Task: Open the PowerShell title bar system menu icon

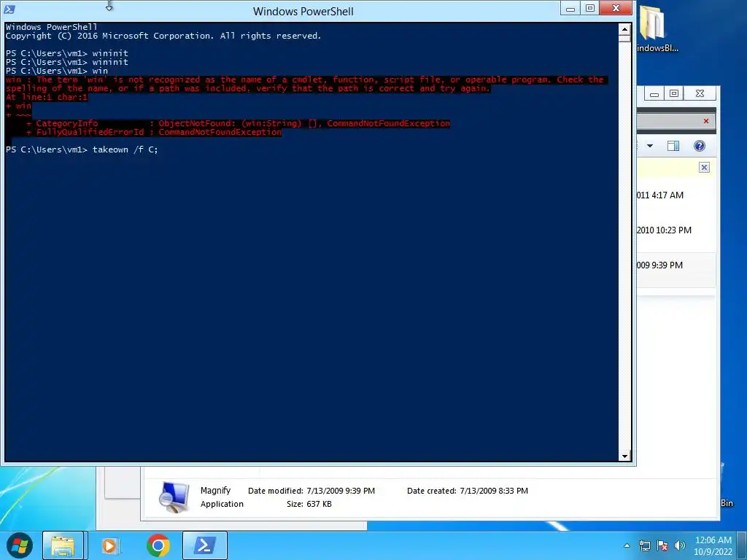Action: [x=9, y=9]
